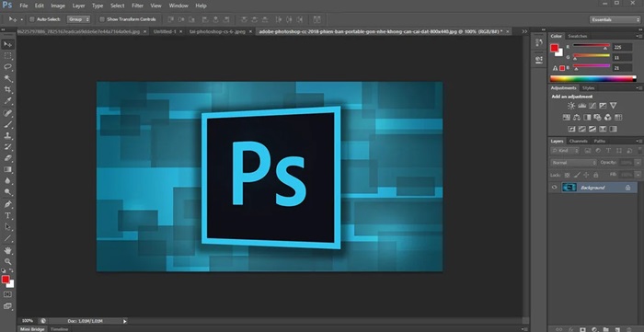Pick a color from the color spectrum ramp

[593, 78]
